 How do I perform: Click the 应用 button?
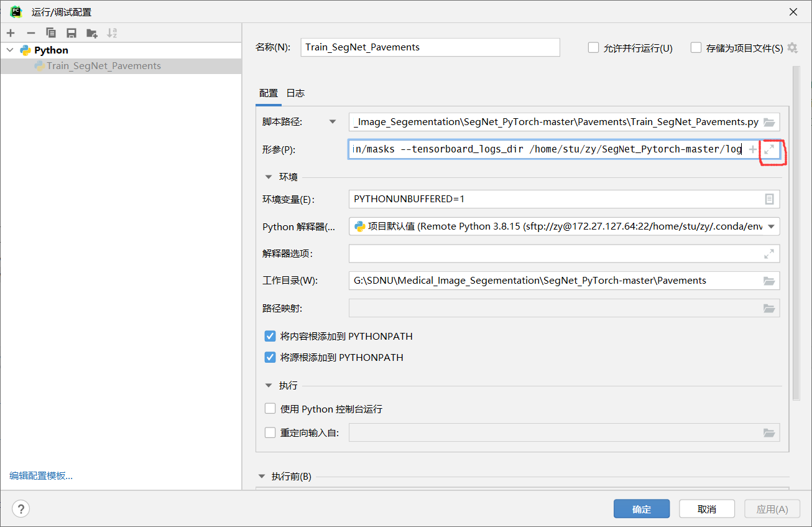pyautogui.click(x=772, y=509)
